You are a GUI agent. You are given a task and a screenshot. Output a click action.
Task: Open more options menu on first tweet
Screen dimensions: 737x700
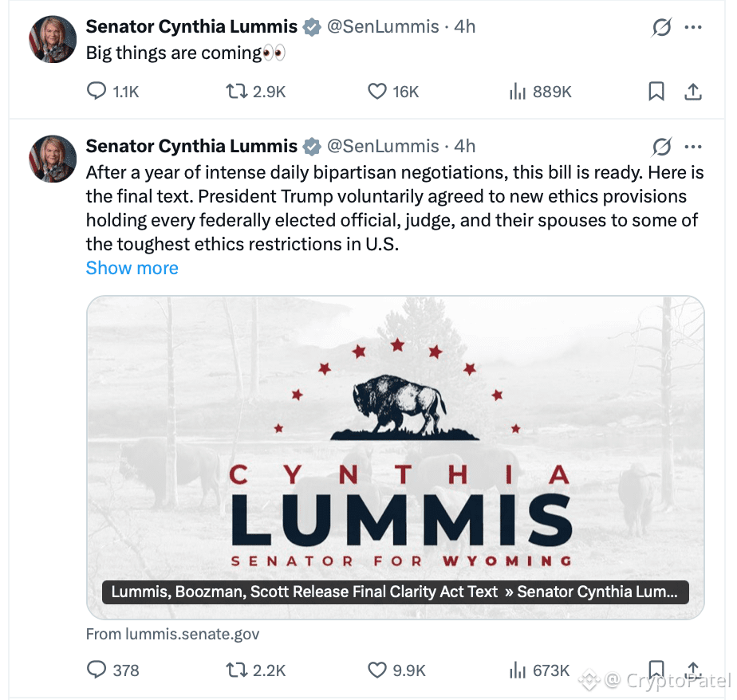693,27
